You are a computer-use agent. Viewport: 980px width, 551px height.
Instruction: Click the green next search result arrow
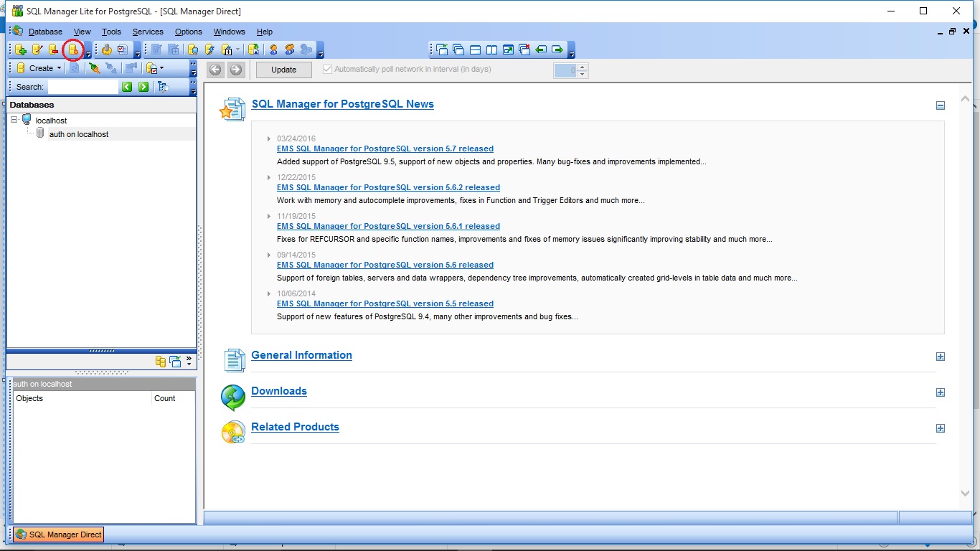(143, 87)
